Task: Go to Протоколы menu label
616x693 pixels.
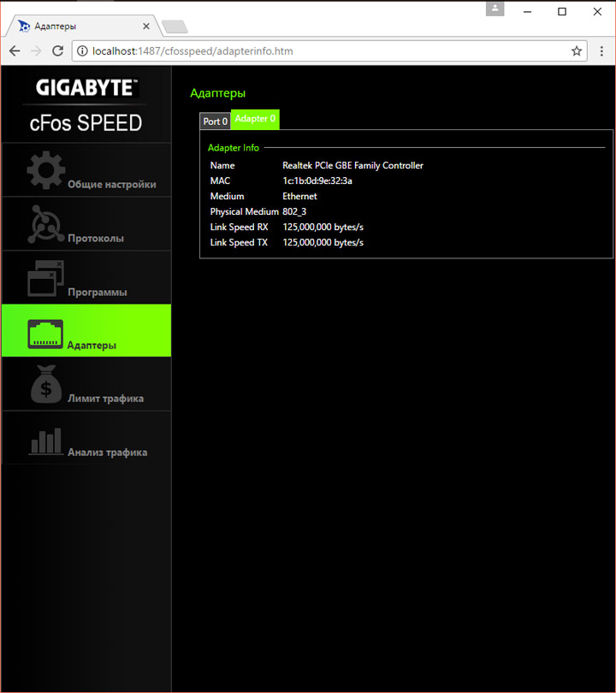Action: 96,238
